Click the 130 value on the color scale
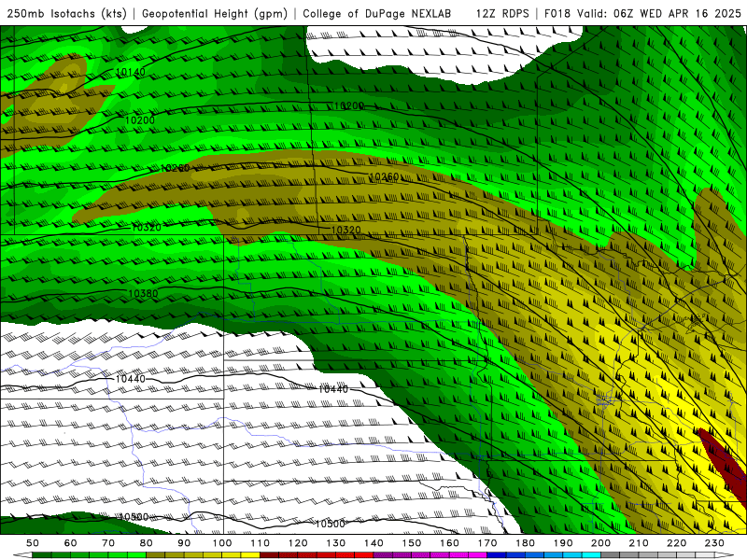This screenshot has width=747, height=560. (336, 543)
